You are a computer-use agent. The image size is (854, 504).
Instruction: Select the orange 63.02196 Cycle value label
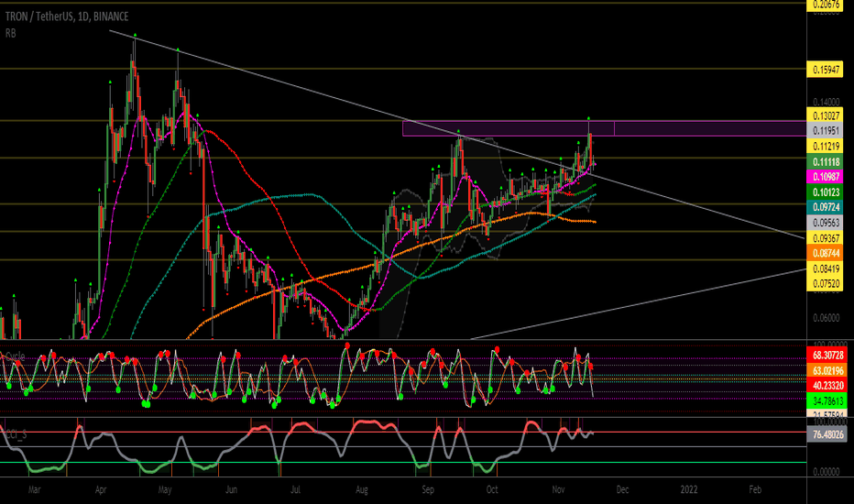point(827,370)
